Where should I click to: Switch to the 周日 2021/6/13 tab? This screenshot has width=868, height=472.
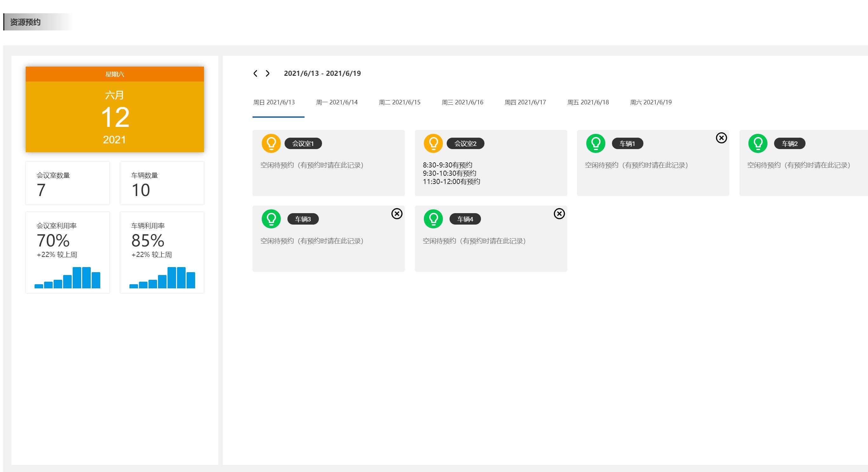tap(274, 102)
